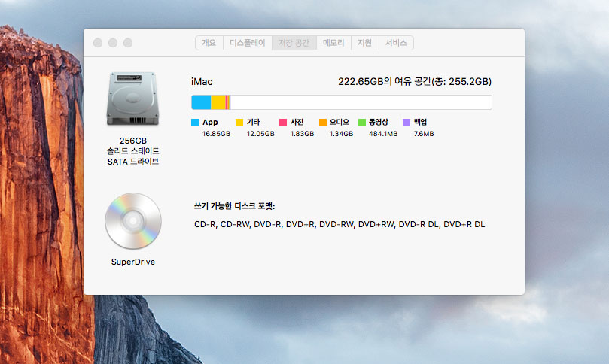
Task: Click the yellow 기타 segment in storage bar
Action: point(218,102)
